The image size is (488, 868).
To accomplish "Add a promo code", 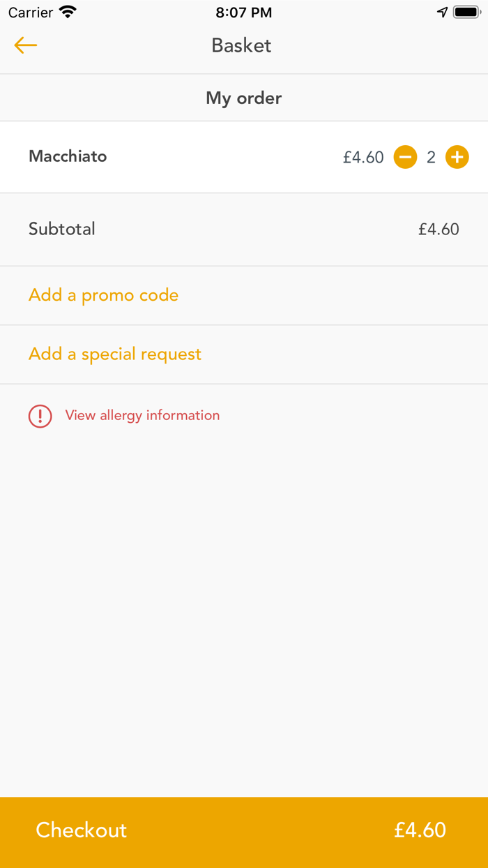I will tap(103, 295).
